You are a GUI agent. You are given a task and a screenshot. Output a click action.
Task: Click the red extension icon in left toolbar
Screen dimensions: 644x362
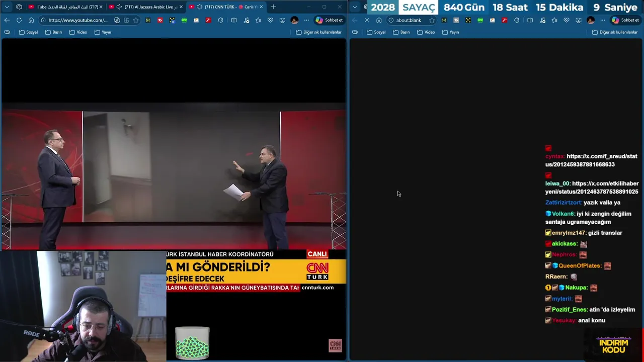pyautogui.click(x=160, y=20)
